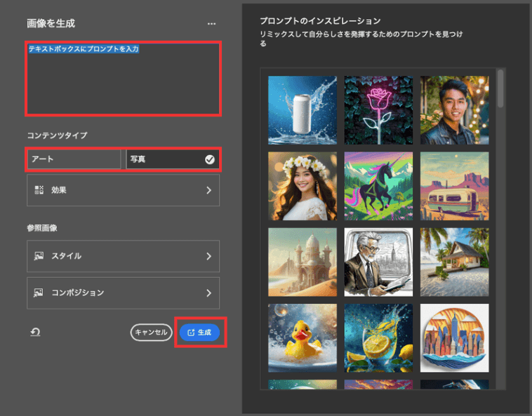Click the effects (効果) icon
This screenshot has width=532, height=416.
pos(39,189)
